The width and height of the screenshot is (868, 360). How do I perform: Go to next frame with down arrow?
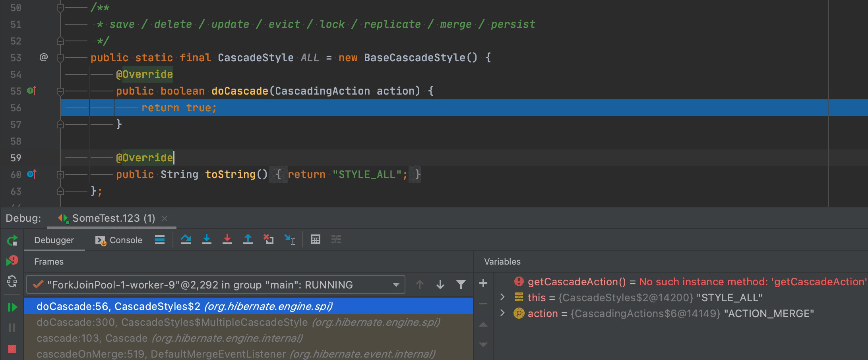(x=440, y=285)
